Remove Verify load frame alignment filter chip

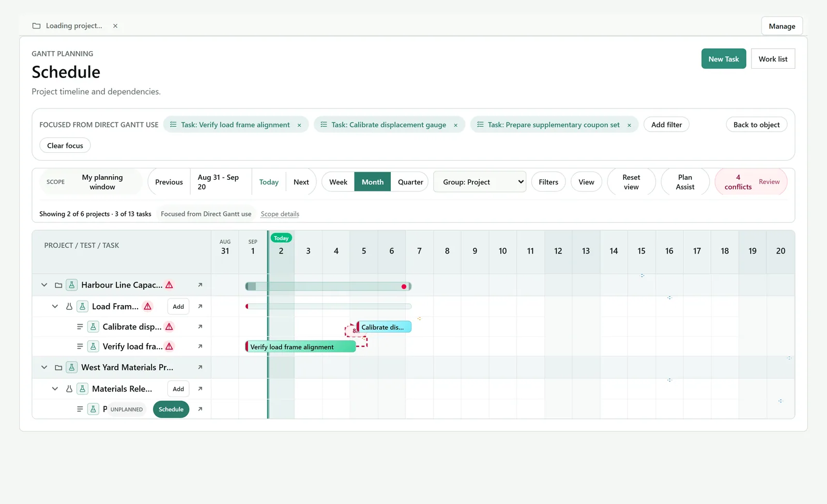pos(299,125)
